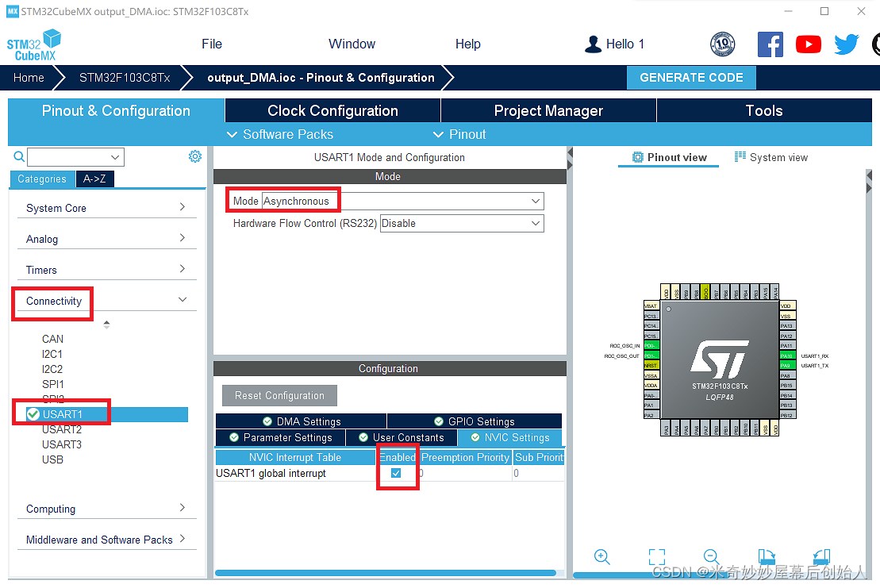880x588 pixels.
Task: Select the I2C1 peripheral
Action: [x=52, y=354]
